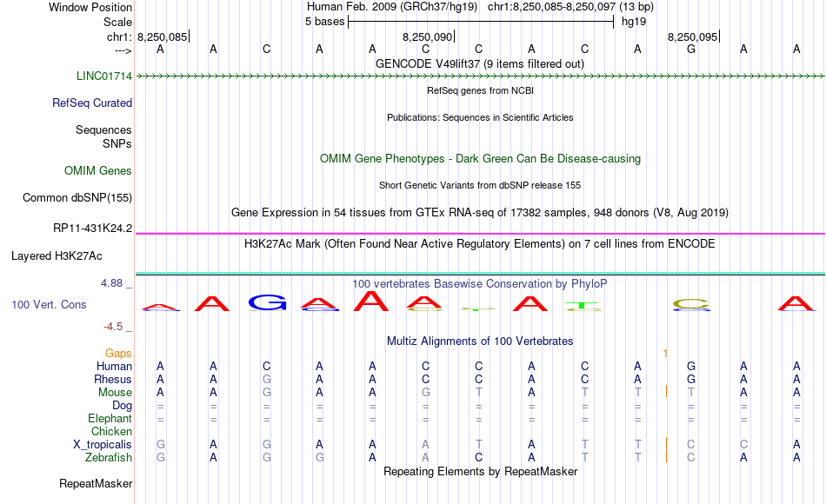Click the 'RefSeq genes from NCBI' title
This screenshot has width=826, height=504.
[x=481, y=90]
